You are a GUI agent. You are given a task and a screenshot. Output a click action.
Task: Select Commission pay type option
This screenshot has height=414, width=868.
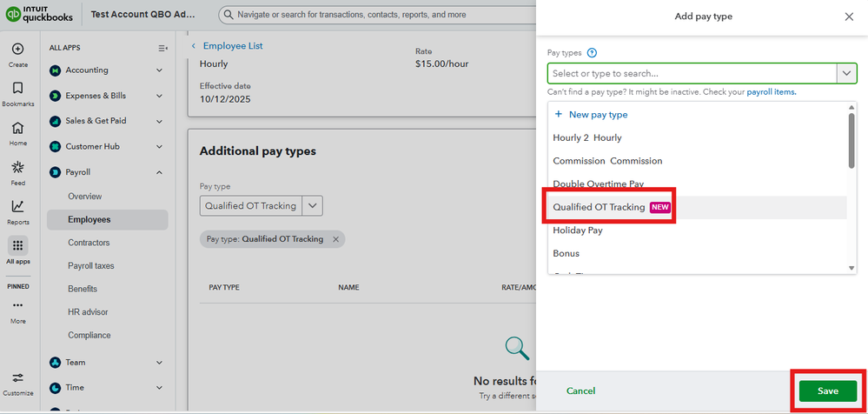tap(697, 161)
